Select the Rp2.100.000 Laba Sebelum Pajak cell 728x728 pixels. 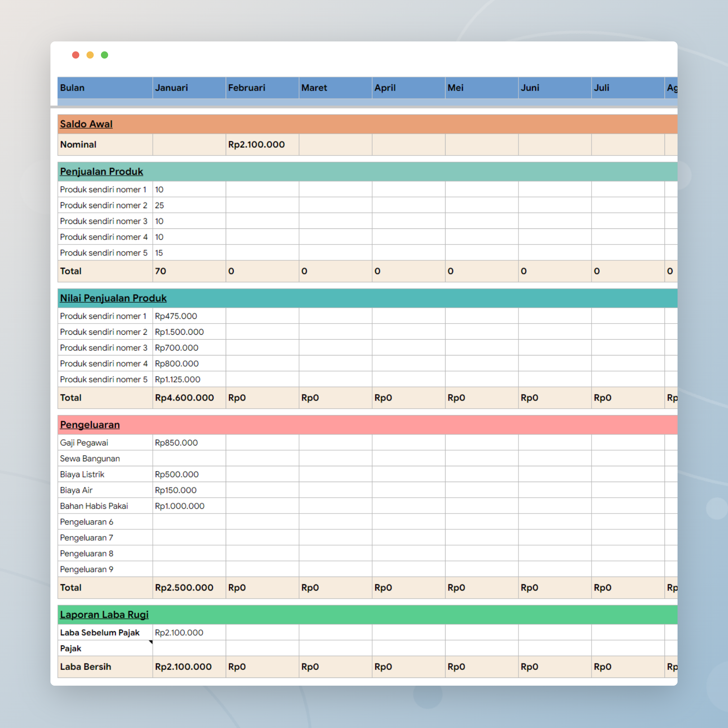pyautogui.click(x=189, y=632)
